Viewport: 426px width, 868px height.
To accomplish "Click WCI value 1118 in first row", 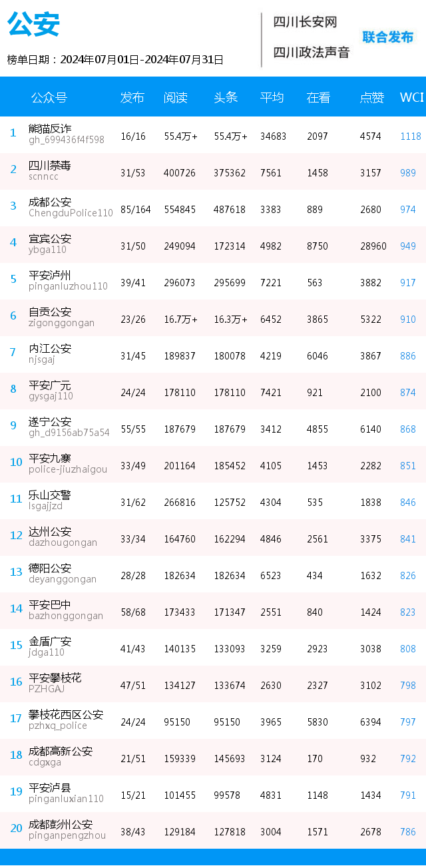I will (x=411, y=136).
